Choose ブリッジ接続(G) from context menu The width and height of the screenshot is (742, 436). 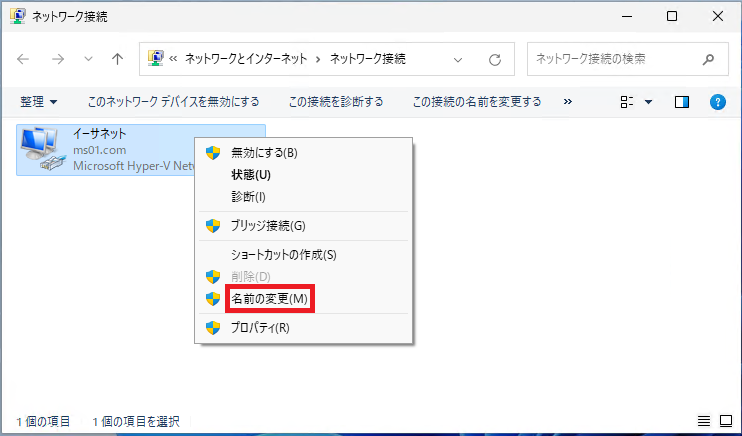pos(303,226)
